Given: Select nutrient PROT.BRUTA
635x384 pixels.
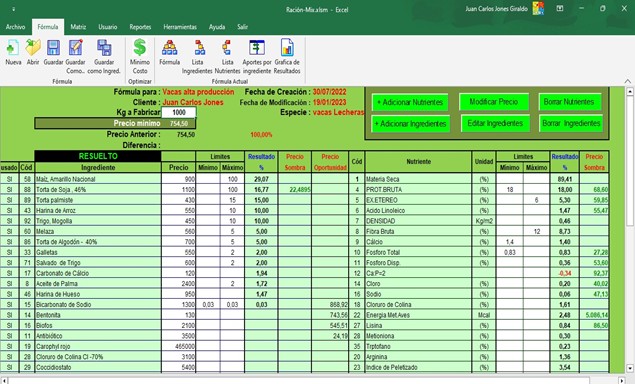Looking at the screenshot, I should coord(418,190).
